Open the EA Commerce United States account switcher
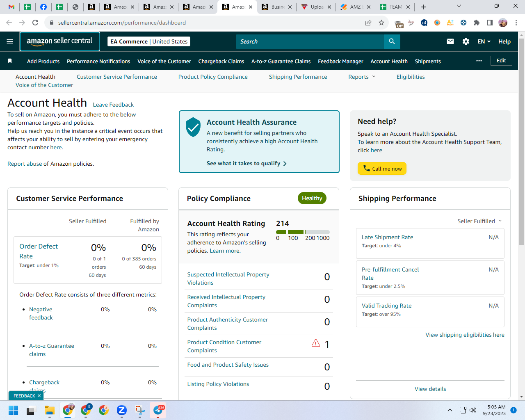Screen dimensions: 525x420 [149, 41]
